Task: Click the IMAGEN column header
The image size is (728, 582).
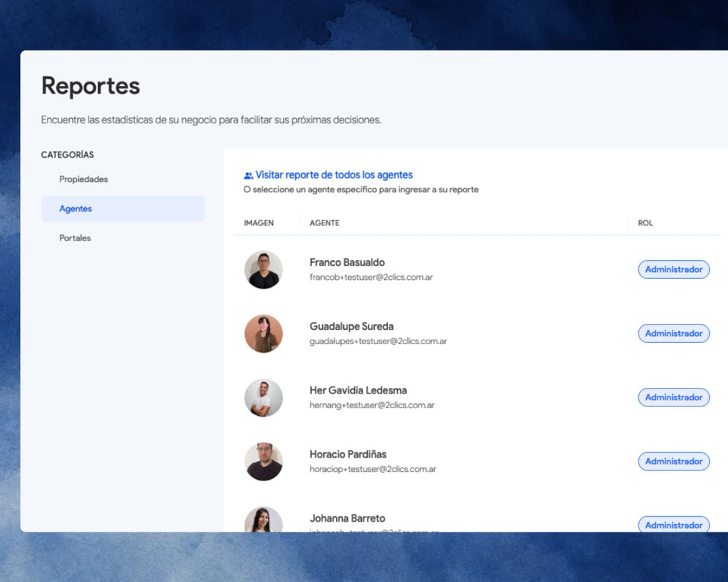Action: [259, 223]
